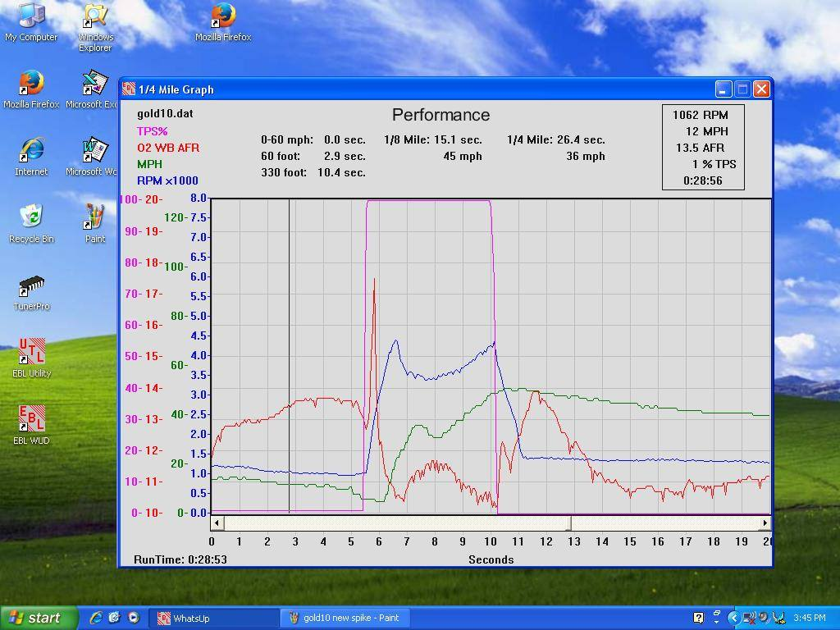Click the TPS% legend label
The image size is (840, 630).
(x=153, y=131)
